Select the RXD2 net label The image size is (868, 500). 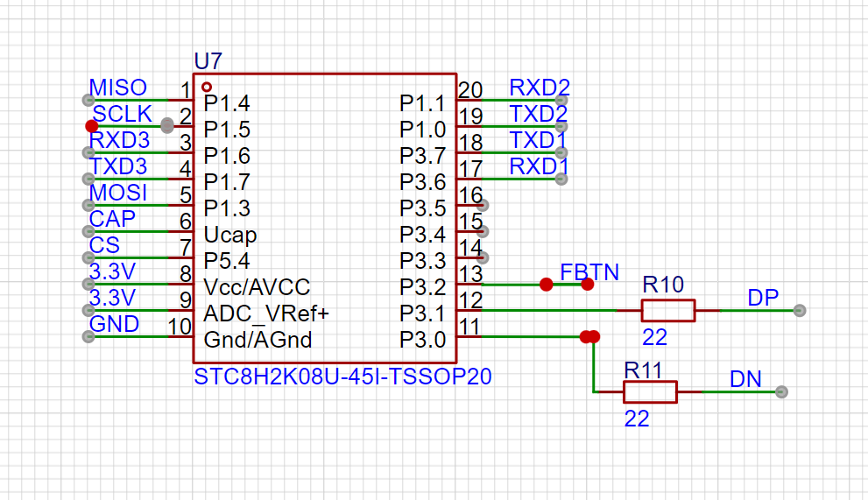point(540,88)
